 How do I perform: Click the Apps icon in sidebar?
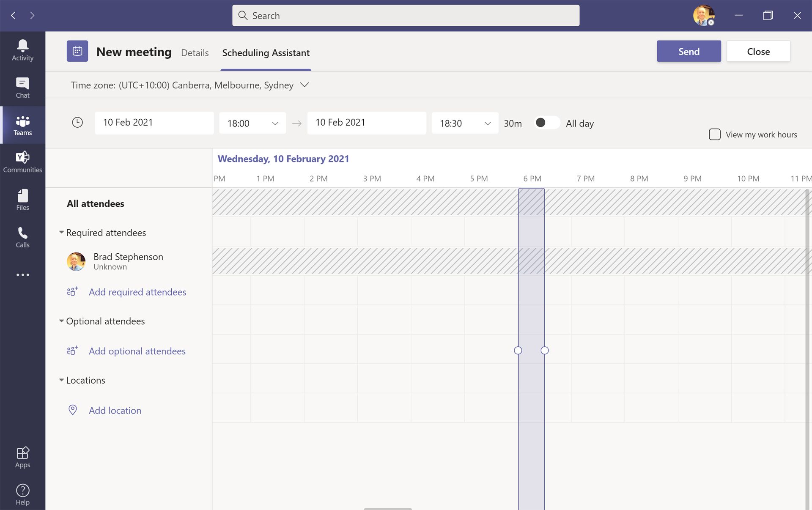click(22, 457)
